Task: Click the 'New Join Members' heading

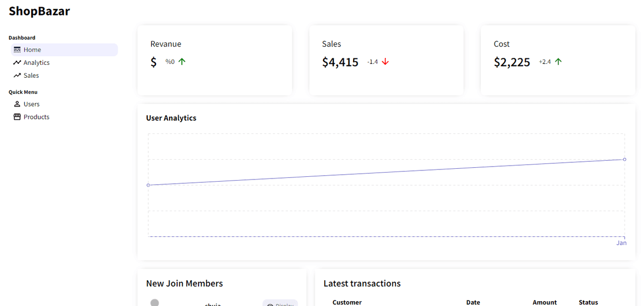Action: pyautogui.click(x=185, y=283)
